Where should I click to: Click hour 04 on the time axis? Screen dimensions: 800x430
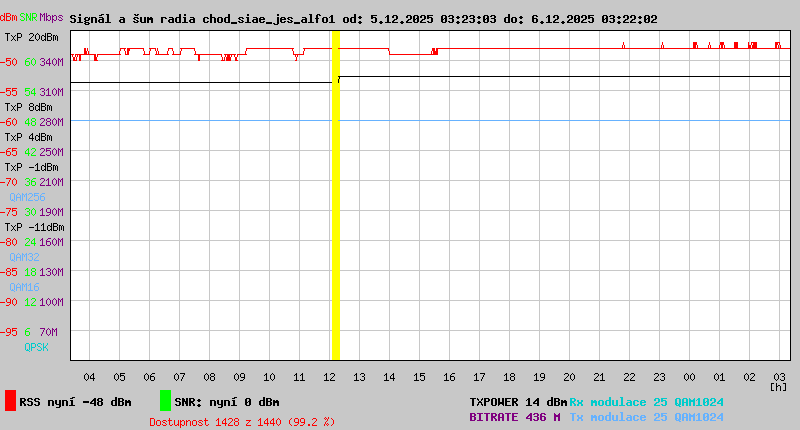click(89, 377)
